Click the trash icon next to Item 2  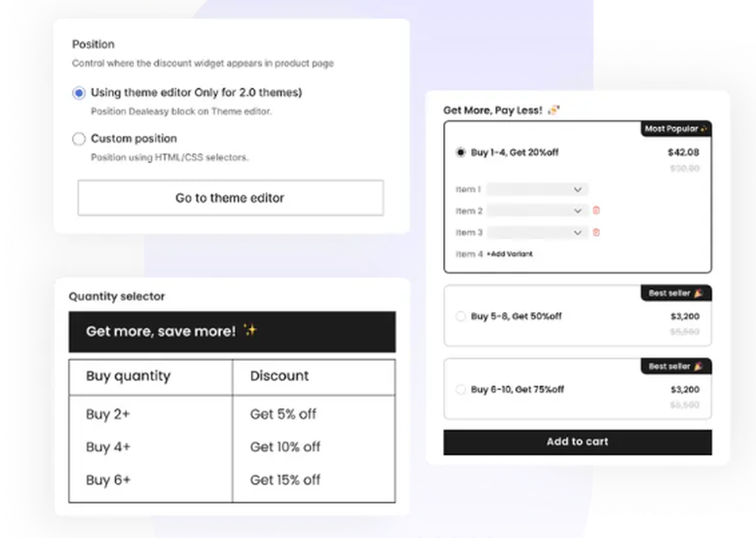(596, 211)
